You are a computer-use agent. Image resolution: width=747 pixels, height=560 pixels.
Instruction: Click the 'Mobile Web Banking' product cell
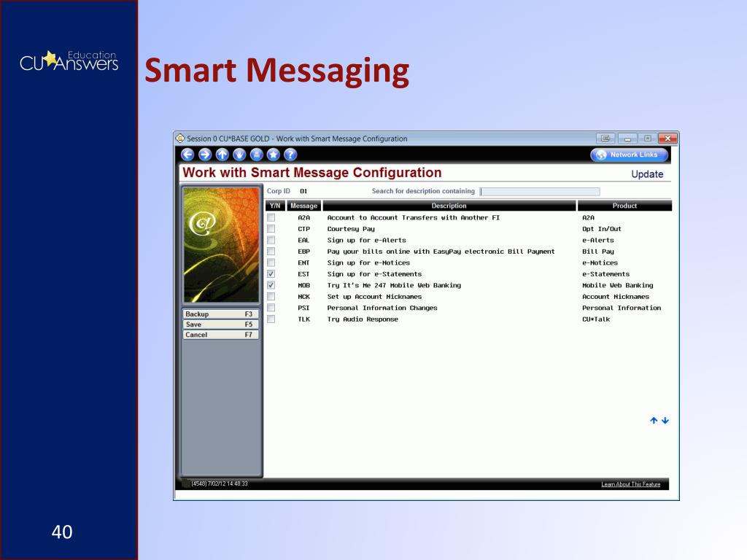pyautogui.click(x=617, y=286)
